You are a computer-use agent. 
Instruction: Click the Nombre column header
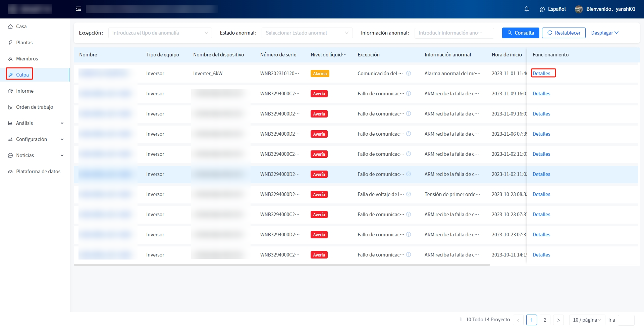(x=88, y=55)
